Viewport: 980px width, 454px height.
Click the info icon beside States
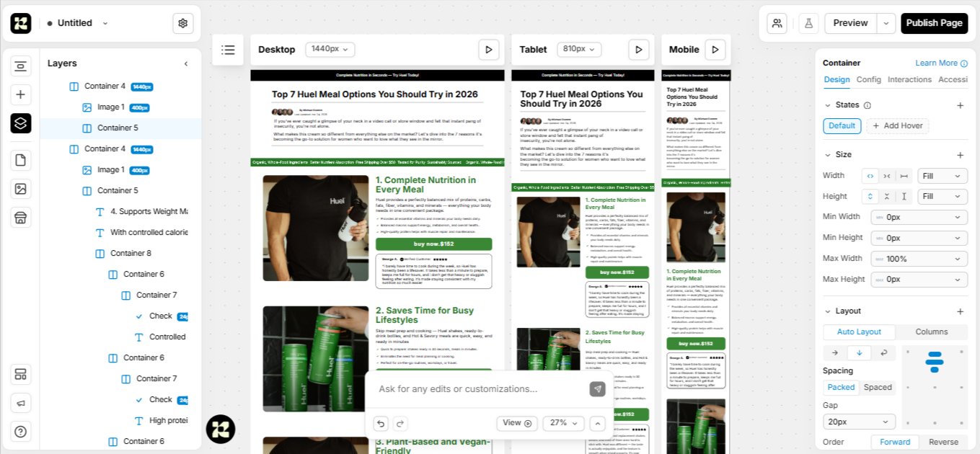pyautogui.click(x=868, y=105)
